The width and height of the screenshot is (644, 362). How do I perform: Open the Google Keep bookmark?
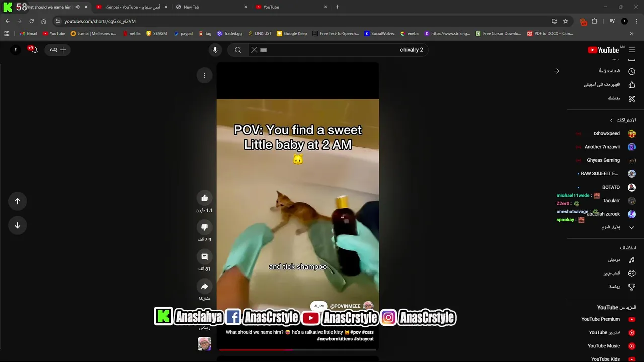[292, 33]
